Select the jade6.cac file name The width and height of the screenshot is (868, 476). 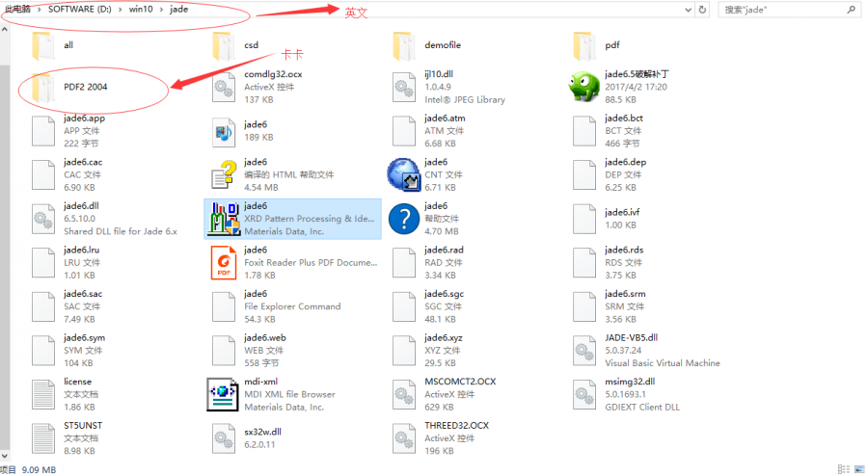[x=83, y=162]
